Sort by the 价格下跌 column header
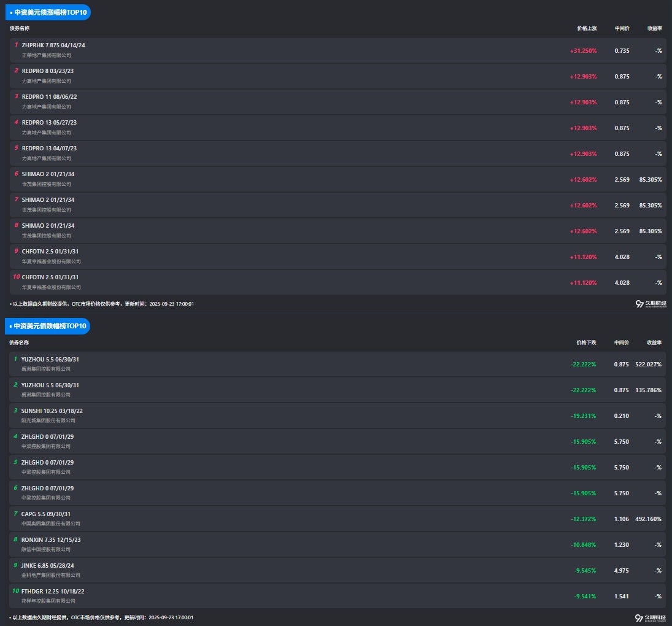 click(x=586, y=342)
